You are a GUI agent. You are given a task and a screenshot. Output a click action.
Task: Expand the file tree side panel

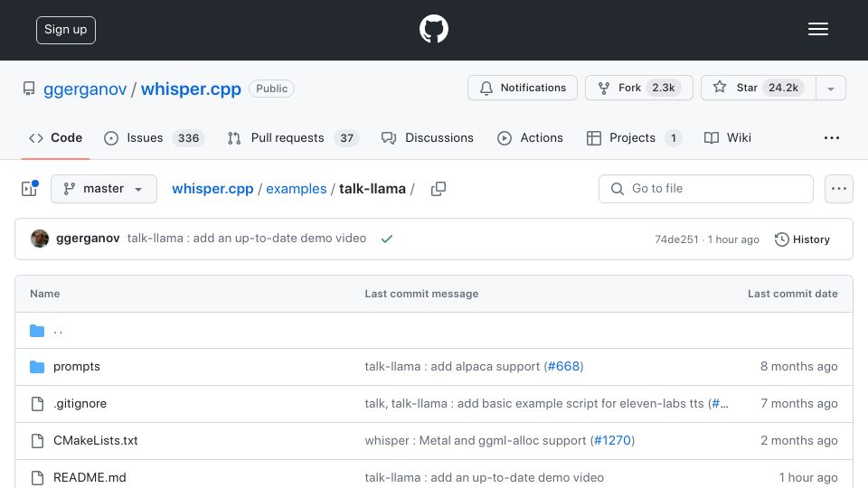point(29,189)
